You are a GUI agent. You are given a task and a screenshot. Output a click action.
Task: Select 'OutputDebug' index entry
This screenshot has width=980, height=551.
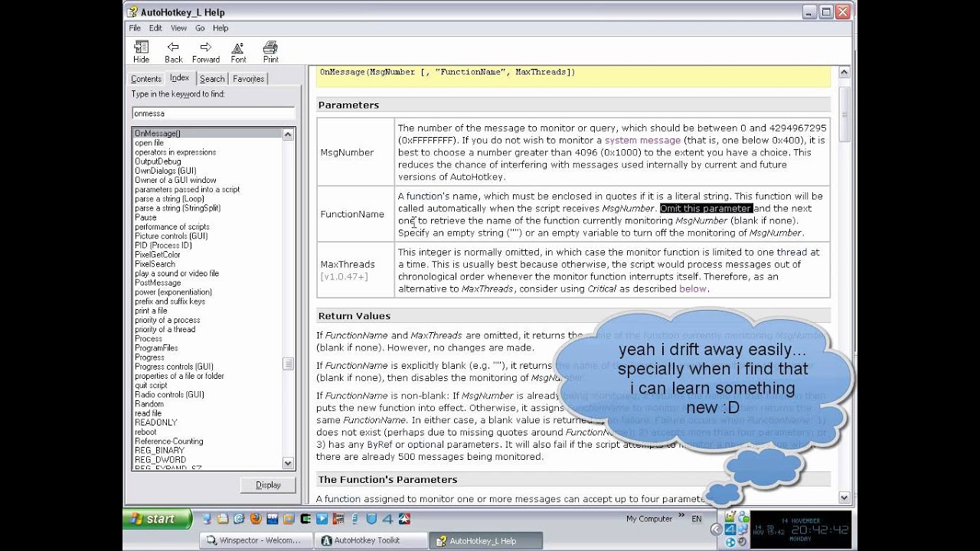click(x=158, y=161)
